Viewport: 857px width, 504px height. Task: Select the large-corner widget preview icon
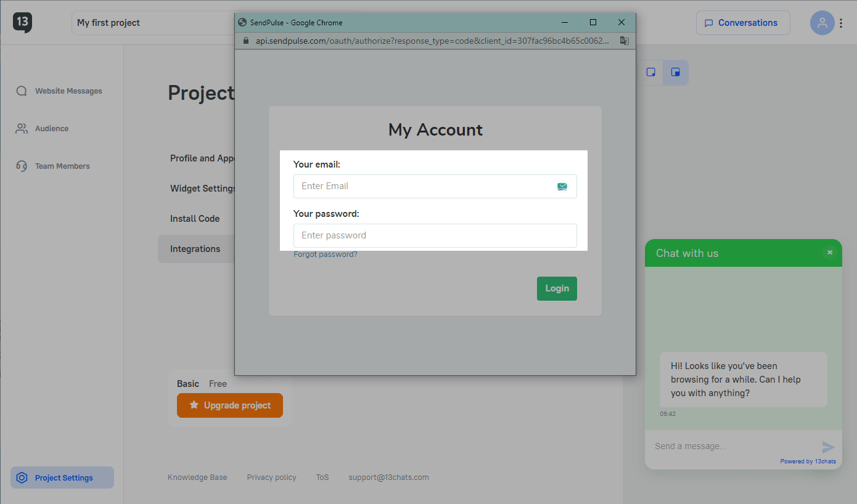coord(676,72)
